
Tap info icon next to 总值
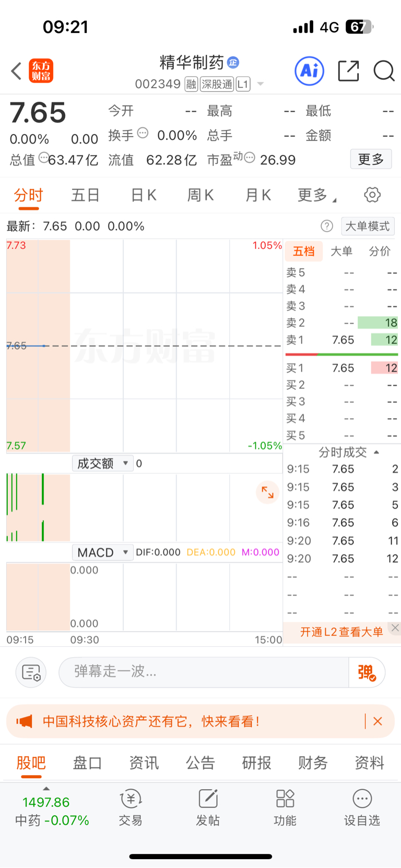tap(44, 157)
